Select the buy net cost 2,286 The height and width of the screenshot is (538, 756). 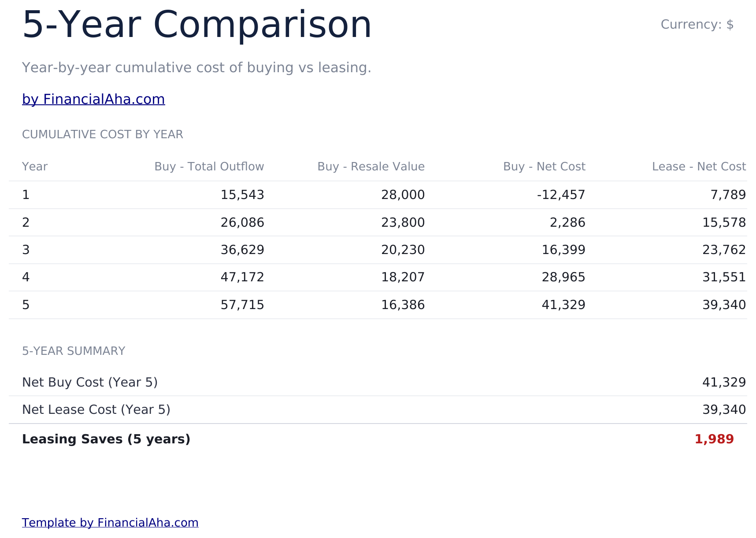(x=568, y=223)
